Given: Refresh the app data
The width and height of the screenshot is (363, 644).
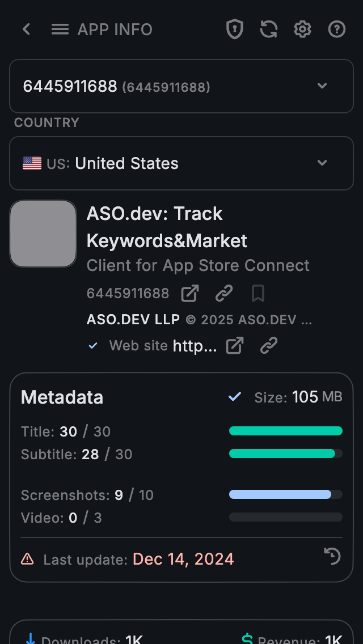Looking at the screenshot, I should [268, 29].
